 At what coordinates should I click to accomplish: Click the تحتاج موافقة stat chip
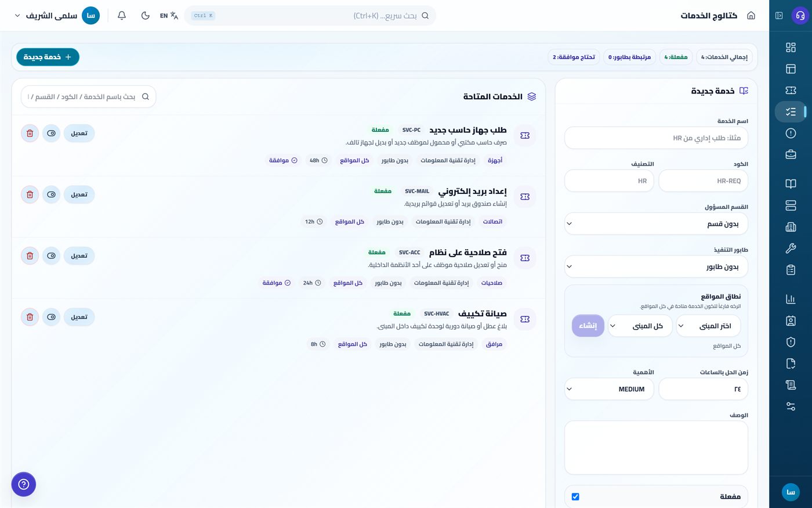pyautogui.click(x=574, y=57)
